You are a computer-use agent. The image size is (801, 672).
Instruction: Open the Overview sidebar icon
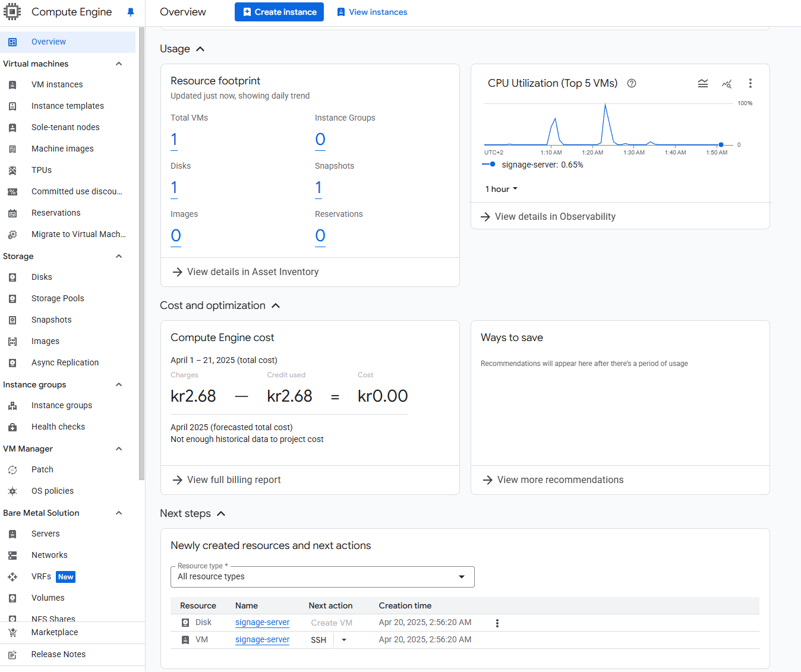[12, 42]
